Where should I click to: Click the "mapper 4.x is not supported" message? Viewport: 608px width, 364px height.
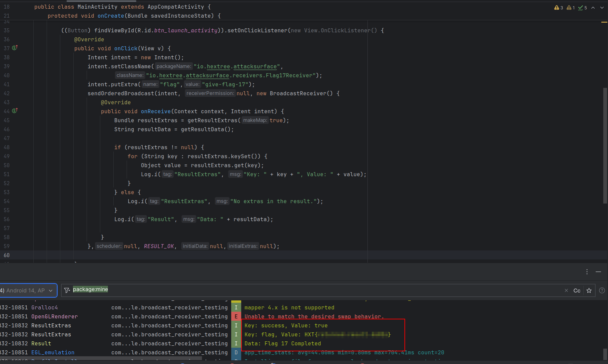coord(289,307)
